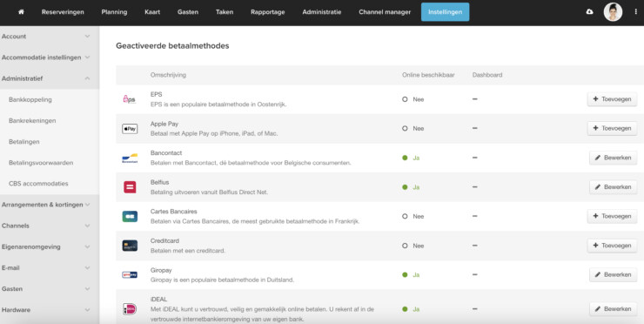Click Toevoegen for Apple Pay

click(x=613, y=128)
